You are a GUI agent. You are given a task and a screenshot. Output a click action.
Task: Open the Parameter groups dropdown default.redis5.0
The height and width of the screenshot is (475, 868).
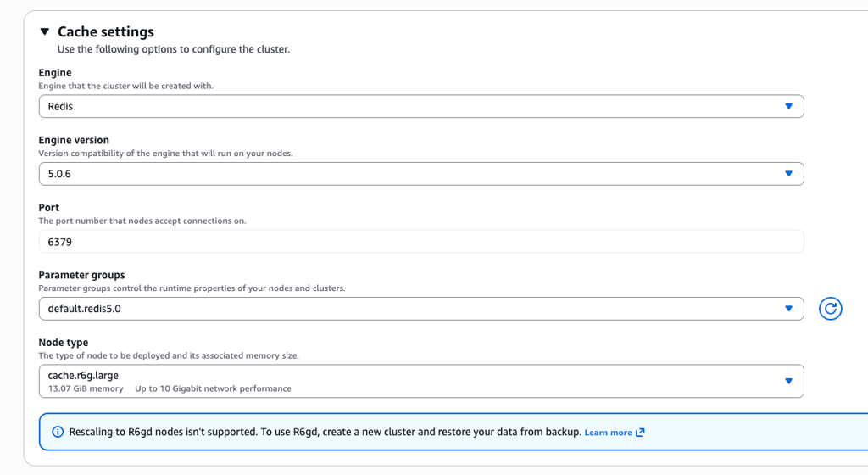tap(421, 309)
